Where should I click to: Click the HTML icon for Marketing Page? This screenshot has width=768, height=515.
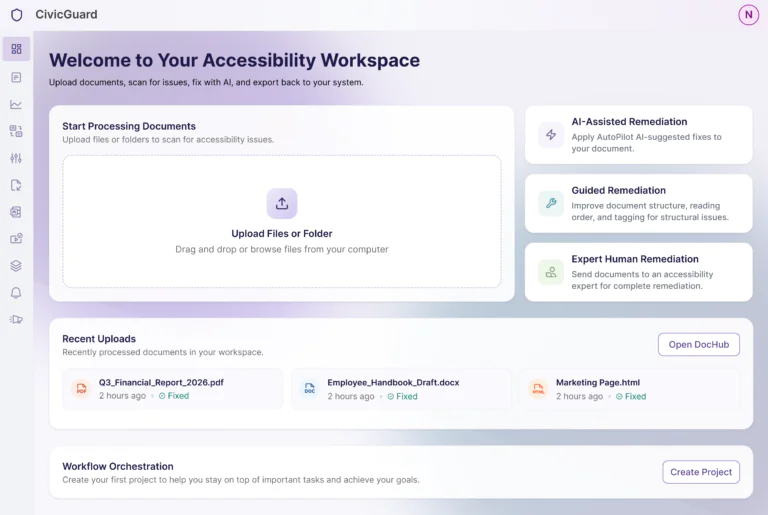(538, 389)
